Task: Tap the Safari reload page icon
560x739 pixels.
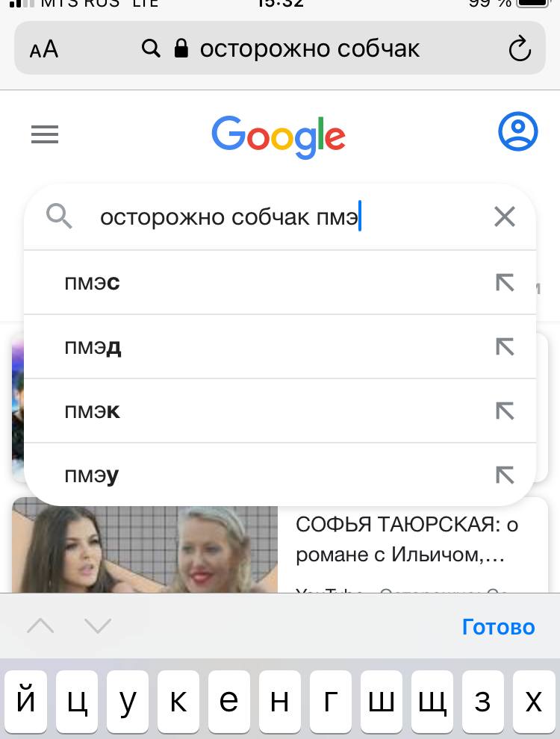Action: 520,48
